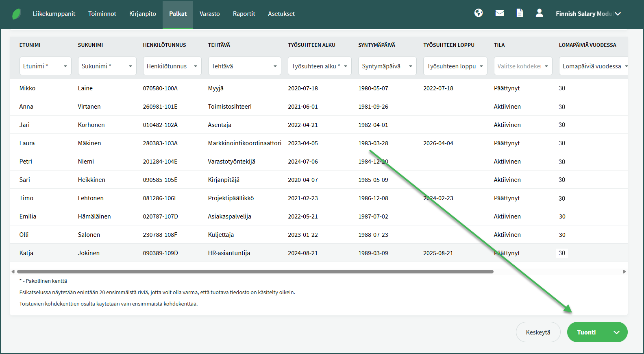Click the green leaf logo icon
This screenshot has height=354, width=644.
coord(16,14)
